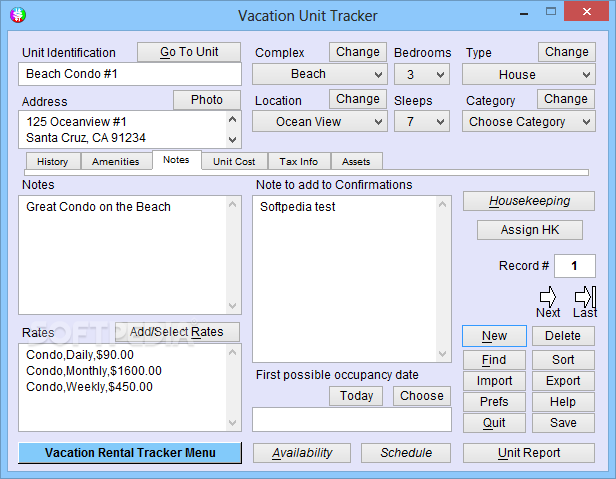Screen dimensions: 616x479
Task: Switch to the History tab
Action: [53, 162]
